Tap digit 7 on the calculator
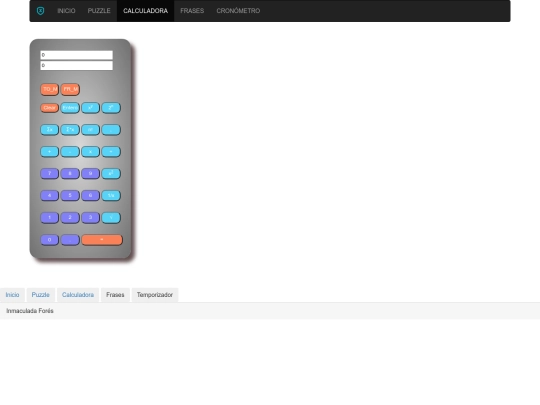540x405 pixels. click(49, 174)
